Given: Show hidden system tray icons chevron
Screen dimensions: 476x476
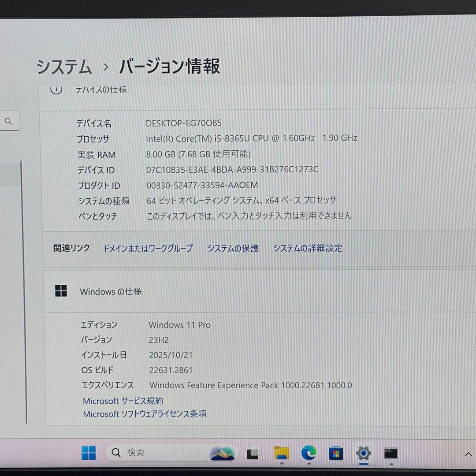Looking at the screenshot, I should point(469,454).
